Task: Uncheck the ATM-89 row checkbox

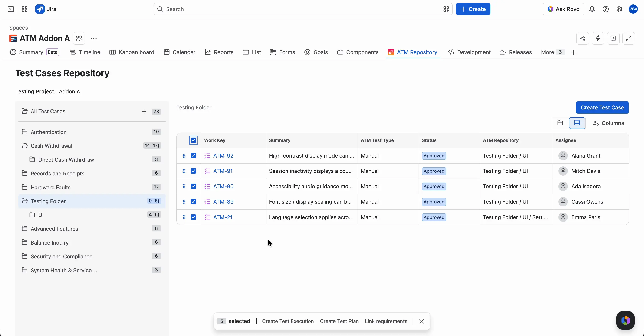Action: [193, 202]
